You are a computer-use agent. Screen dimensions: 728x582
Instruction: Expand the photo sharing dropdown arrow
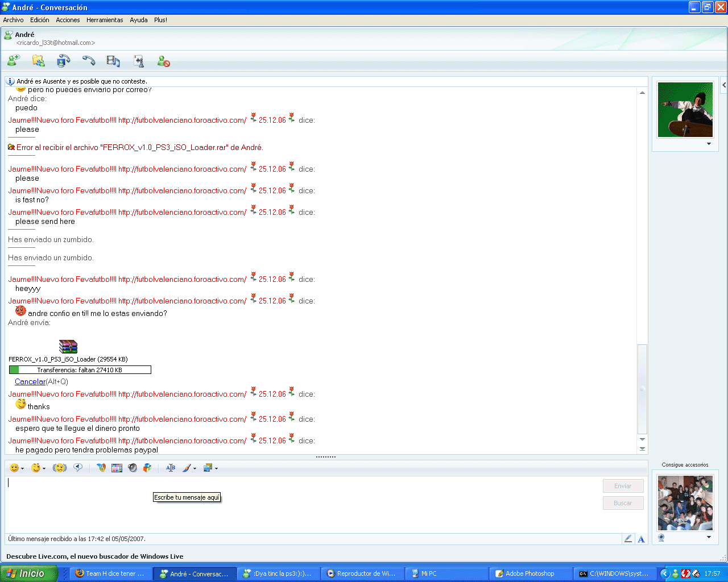(216, 469)
